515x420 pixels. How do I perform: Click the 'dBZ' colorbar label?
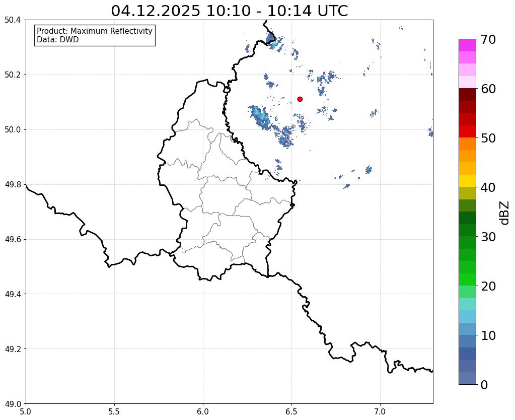[x=505, y=213]
